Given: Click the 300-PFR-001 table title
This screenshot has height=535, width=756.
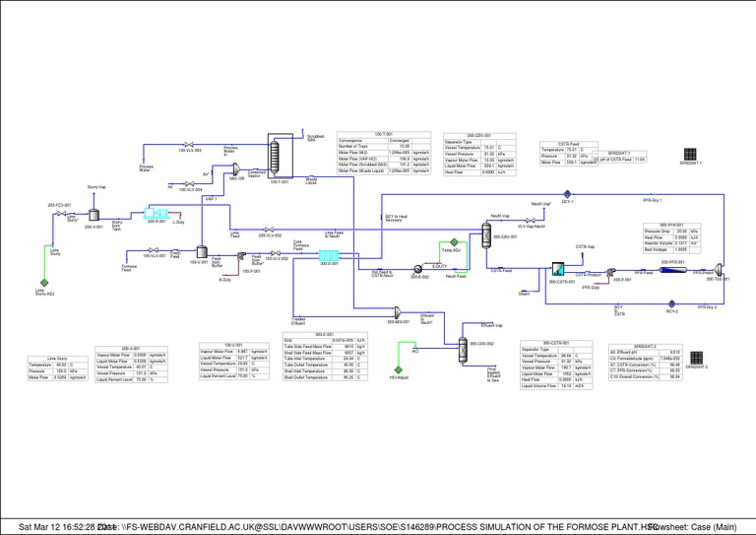Looking at the screenshot, I should pyautogui.click(x=671, y=226).
